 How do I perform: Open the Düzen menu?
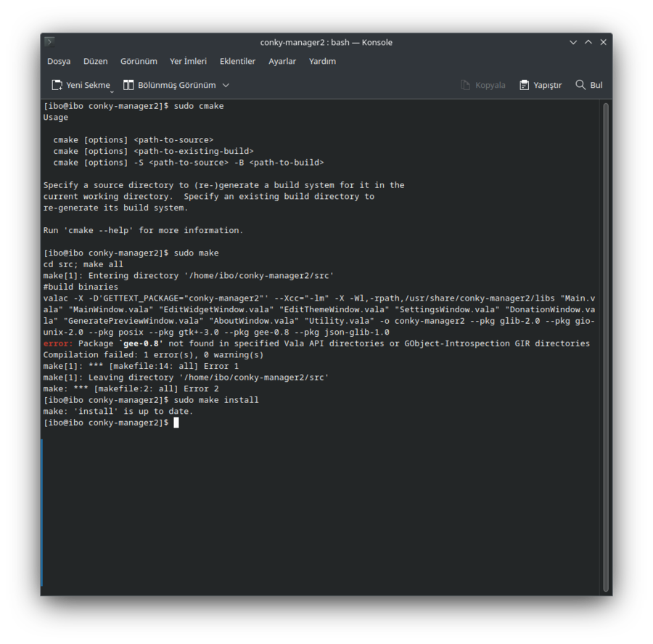95,61
